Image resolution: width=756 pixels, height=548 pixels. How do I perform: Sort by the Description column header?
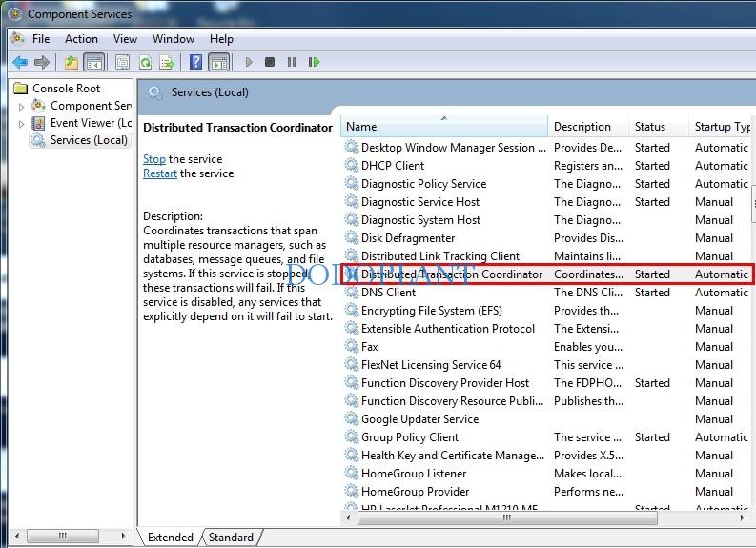click(588, 127)
